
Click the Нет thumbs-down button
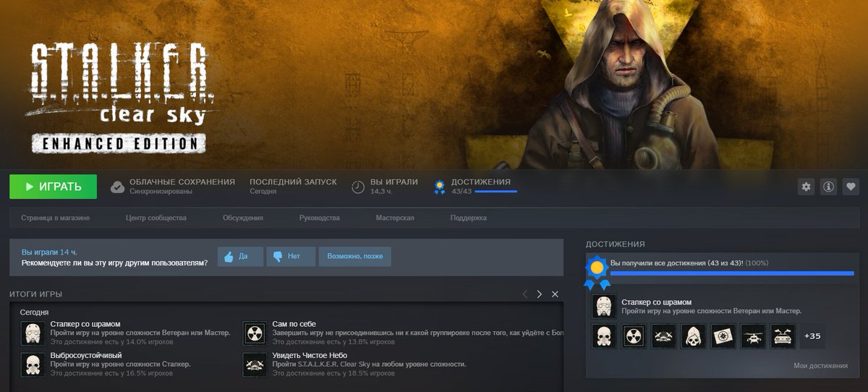coord(291,256)
